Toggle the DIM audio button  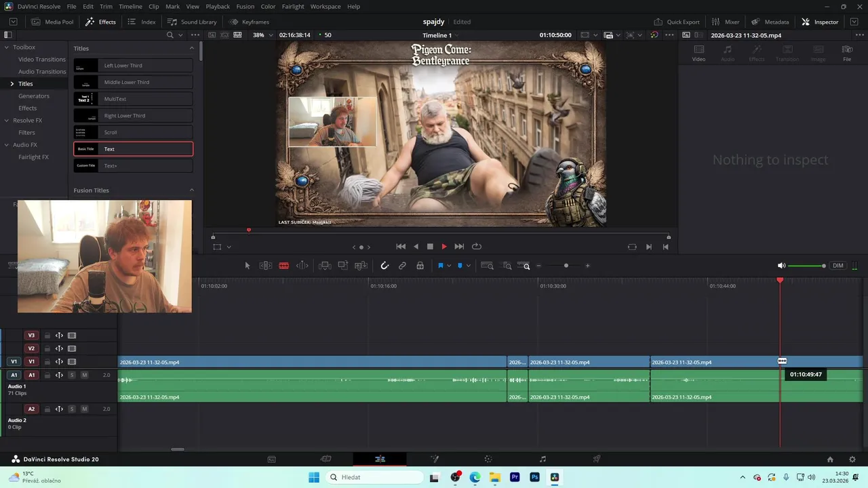click(838, 266)
